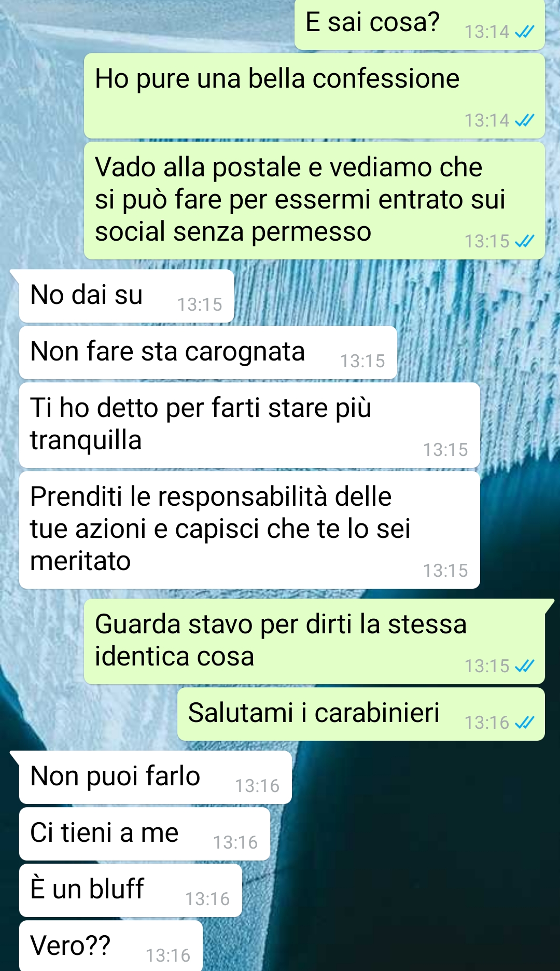Viewport: 560px width, 971px height.
Task: Tap the 'Non fare sta carognata' message
Action: pos(208,352)
